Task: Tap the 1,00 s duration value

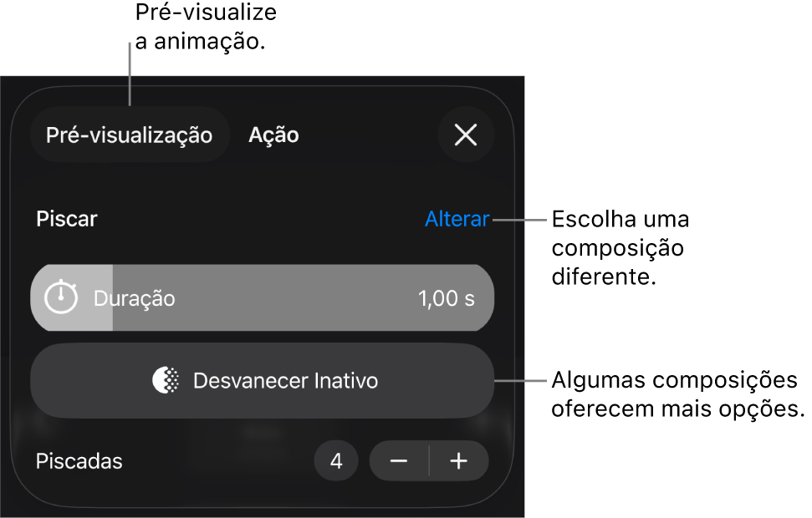Action: (x=444, y=297)
